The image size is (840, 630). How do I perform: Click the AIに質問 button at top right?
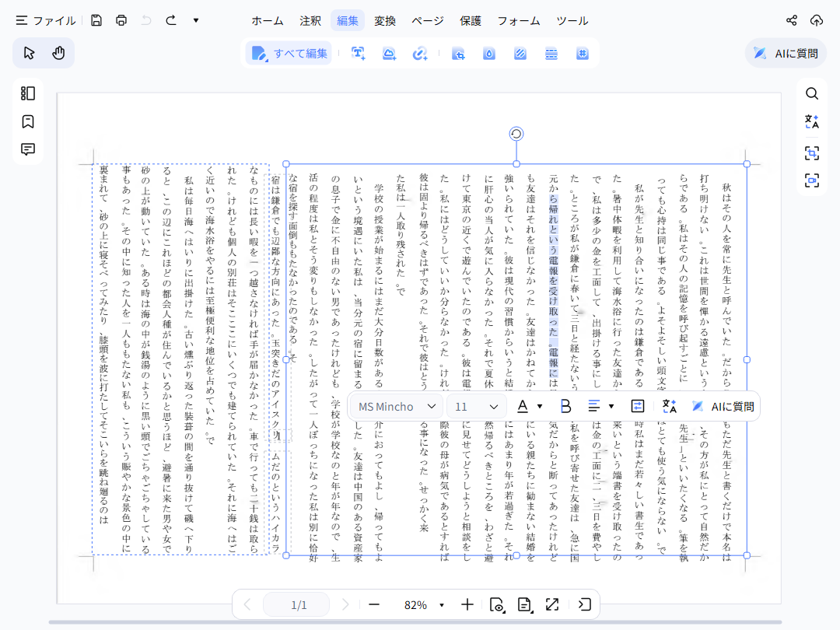(786, 53)
